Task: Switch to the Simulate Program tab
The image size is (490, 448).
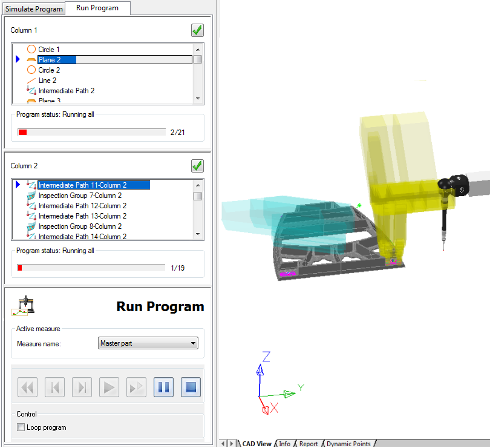Action: (x=34, y=8)
